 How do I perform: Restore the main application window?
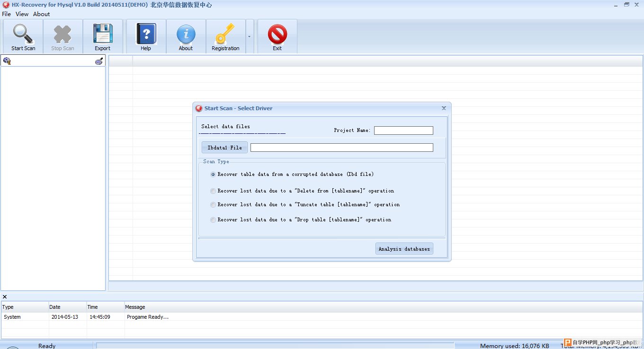click(626, 4)
